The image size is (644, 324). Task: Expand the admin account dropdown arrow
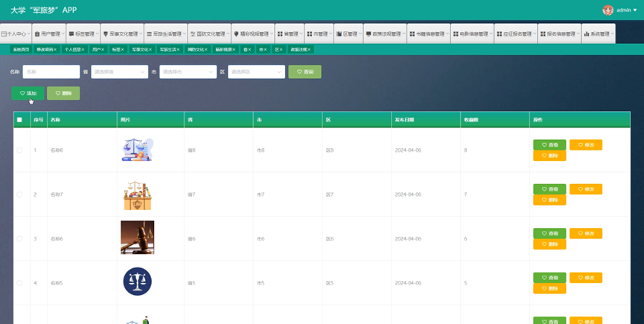tap(635, 10)
